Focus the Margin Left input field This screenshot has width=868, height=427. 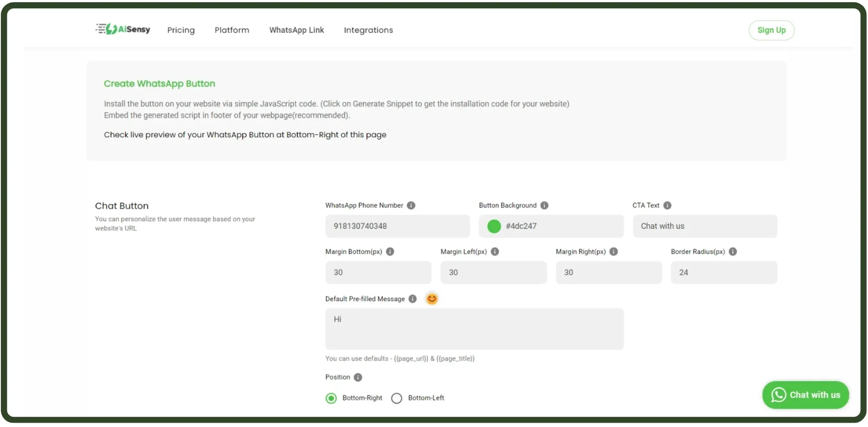(493, 273)
